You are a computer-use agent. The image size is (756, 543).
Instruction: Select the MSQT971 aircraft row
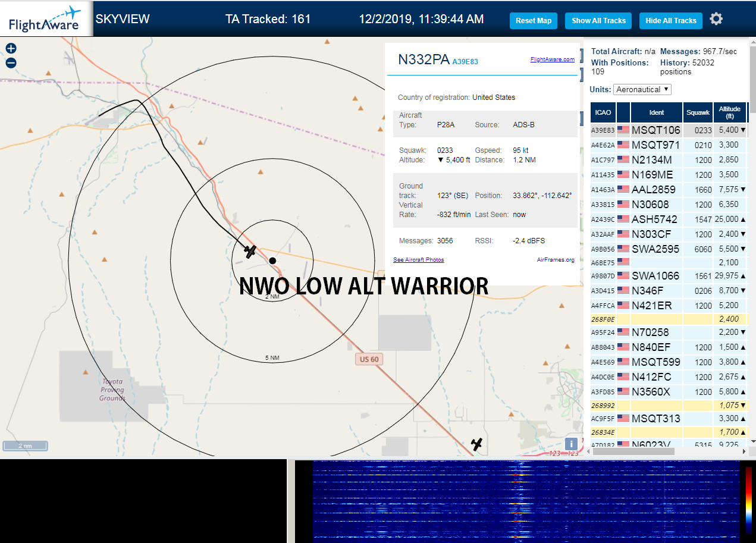click(669, 145)
